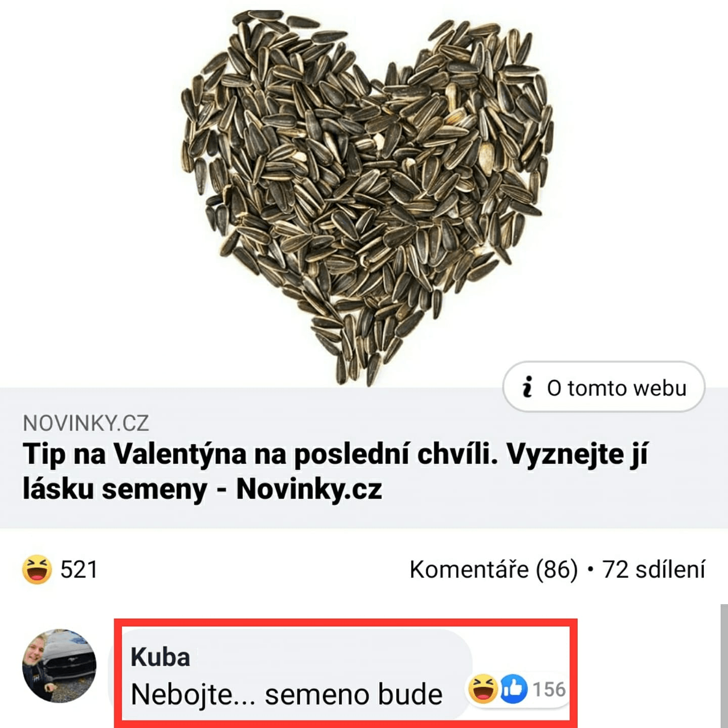This screenshot has width=728, height=728.
Task: Click the Kuba commenter name
Action: pyautogui.click(x=160, y=657)
